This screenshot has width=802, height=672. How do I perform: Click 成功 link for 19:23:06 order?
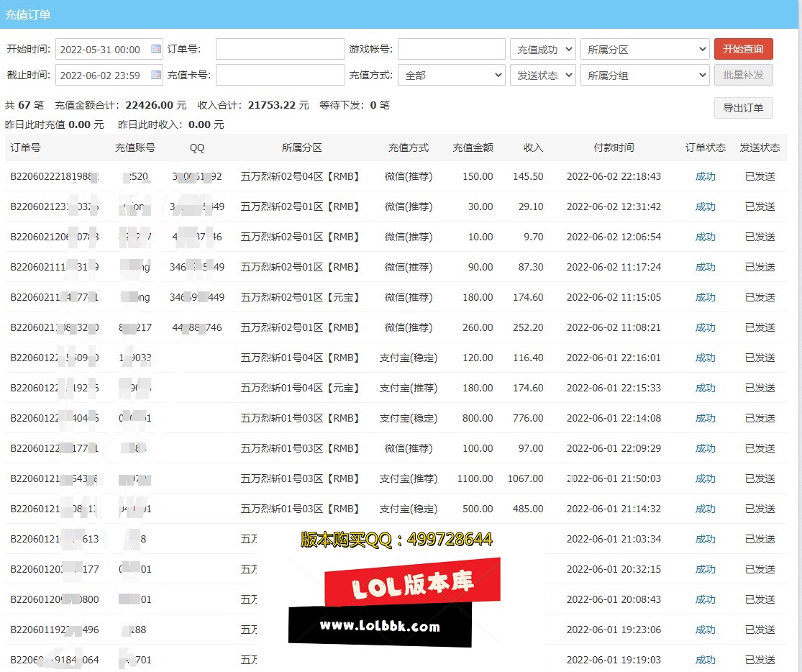click(x=706, y=630)
